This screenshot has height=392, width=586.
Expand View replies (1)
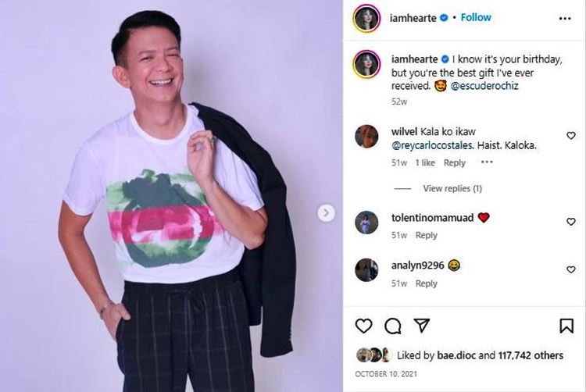click(x=452, y=188)
